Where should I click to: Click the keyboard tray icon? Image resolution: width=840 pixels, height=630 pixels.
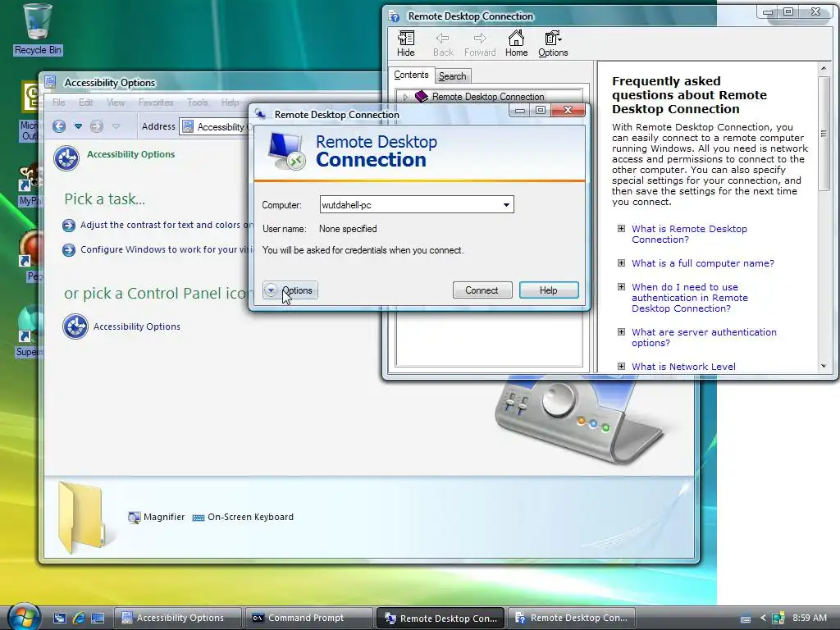(x=745, y=619)
